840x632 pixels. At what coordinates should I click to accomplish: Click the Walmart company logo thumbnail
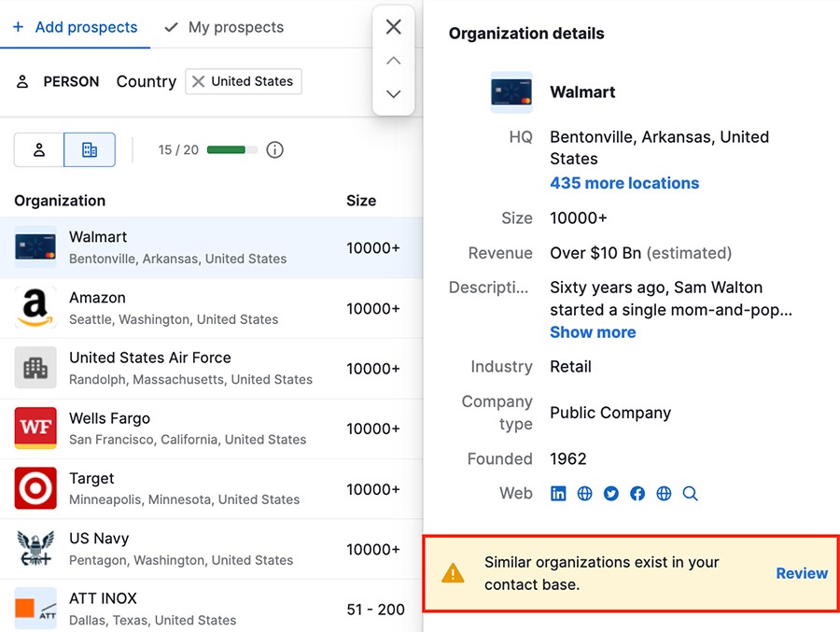(x=511, y=92)
